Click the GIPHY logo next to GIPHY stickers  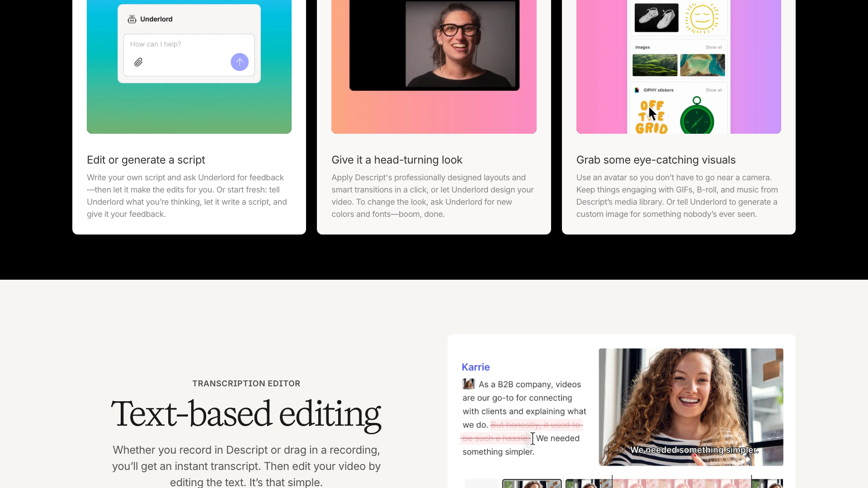coord(637,90)
